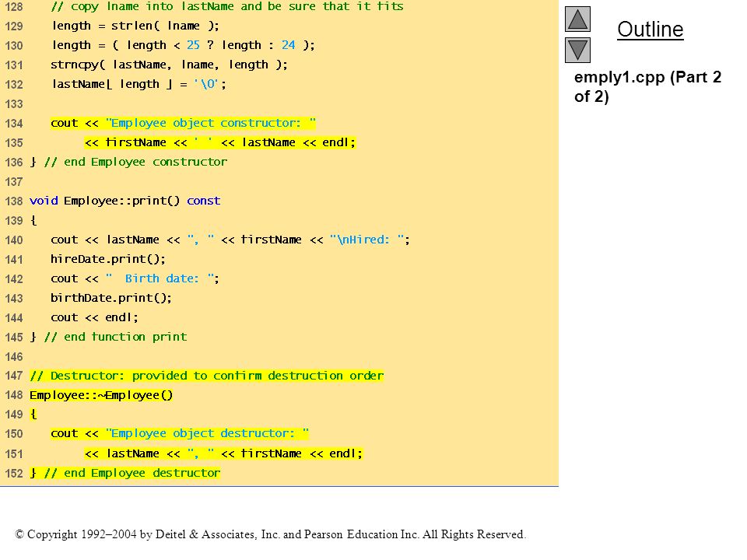Select line 130 ternary length statement
This screenshot has height=560, width=747.
coord(183,45)
